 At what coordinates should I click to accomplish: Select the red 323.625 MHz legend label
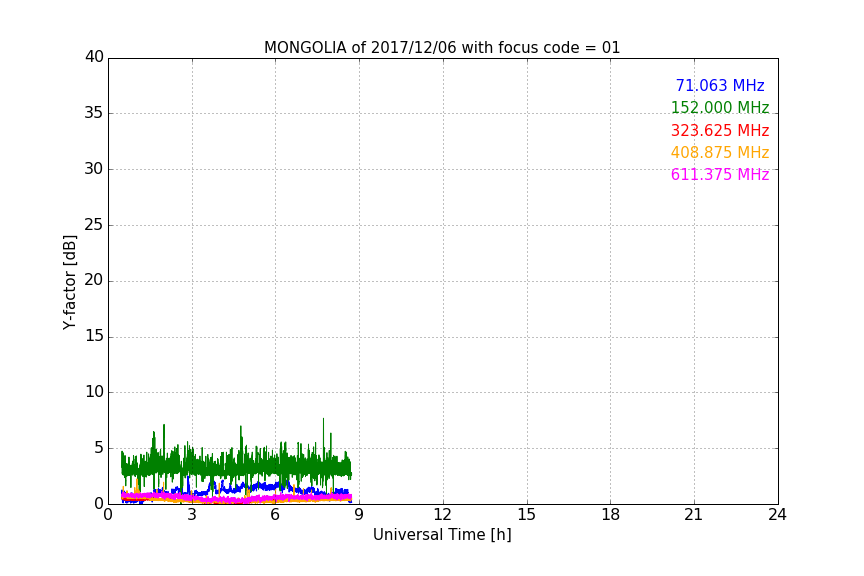(720, 130)
